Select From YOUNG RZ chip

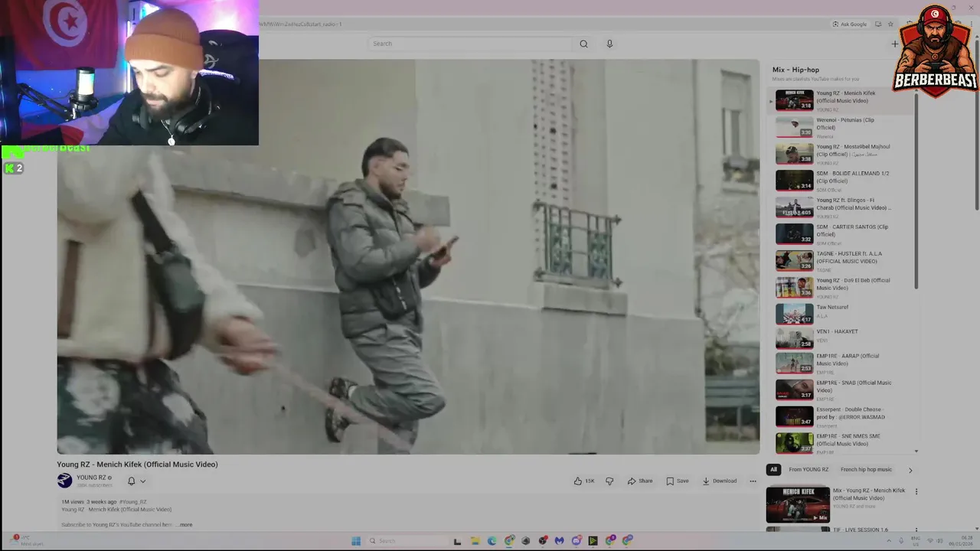[808, 470]
